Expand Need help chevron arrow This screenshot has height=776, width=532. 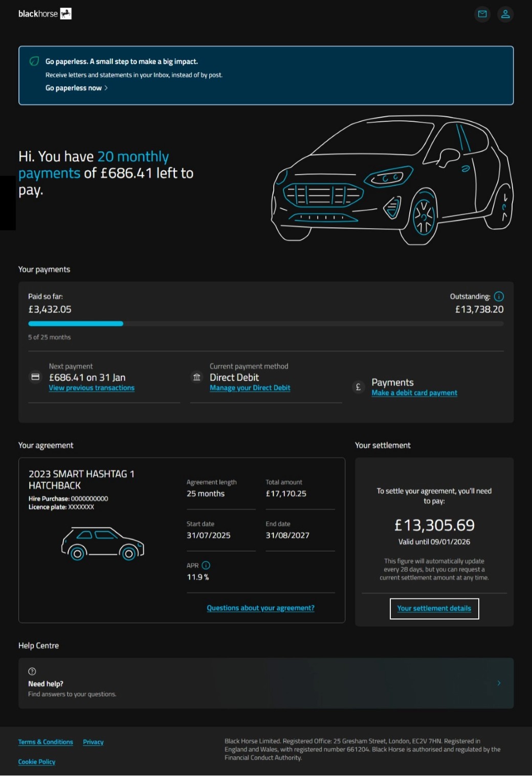click(499, 683)
